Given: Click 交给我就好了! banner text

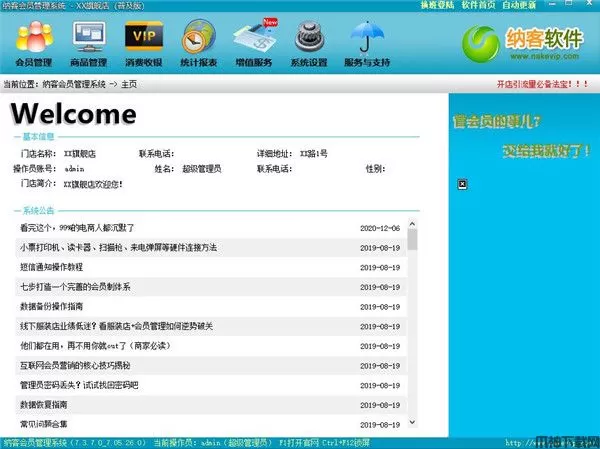Looking at the screenshot, I should point(547,151).
